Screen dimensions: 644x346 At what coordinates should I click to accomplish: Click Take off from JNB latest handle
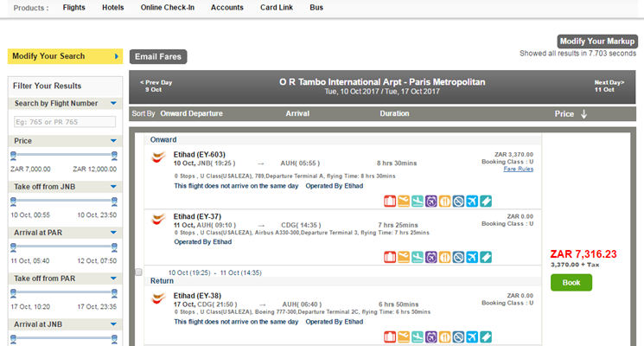[x=114, y=202]
